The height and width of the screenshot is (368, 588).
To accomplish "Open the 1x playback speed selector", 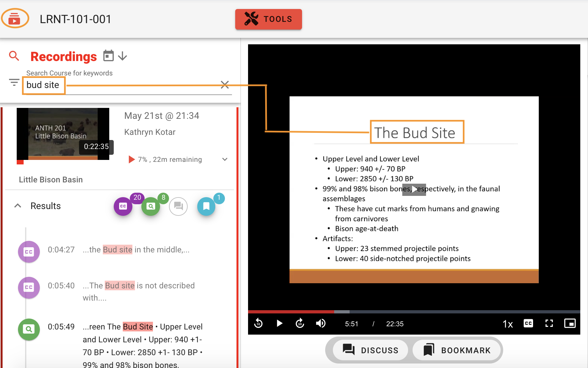I will pyautogui.click(x=507, y=324).
